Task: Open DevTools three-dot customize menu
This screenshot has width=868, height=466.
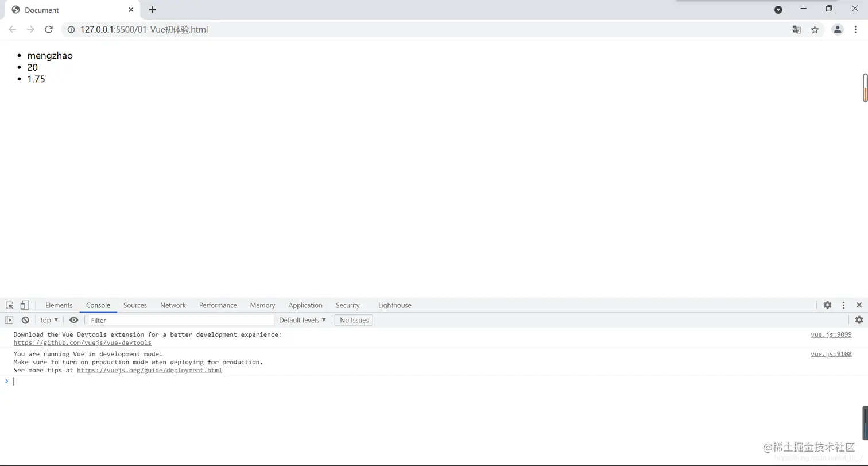Action: click(843, 305)
